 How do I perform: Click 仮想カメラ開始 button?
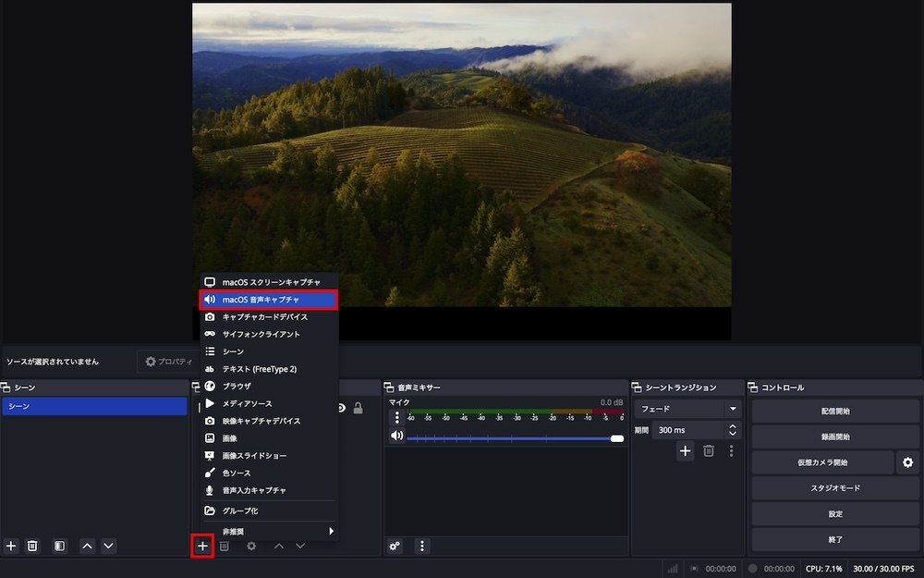pos(822,462)
